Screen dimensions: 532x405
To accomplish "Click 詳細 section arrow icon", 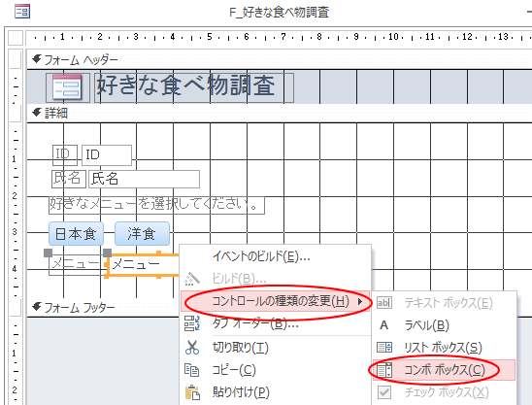I will [x=37, y=113].
